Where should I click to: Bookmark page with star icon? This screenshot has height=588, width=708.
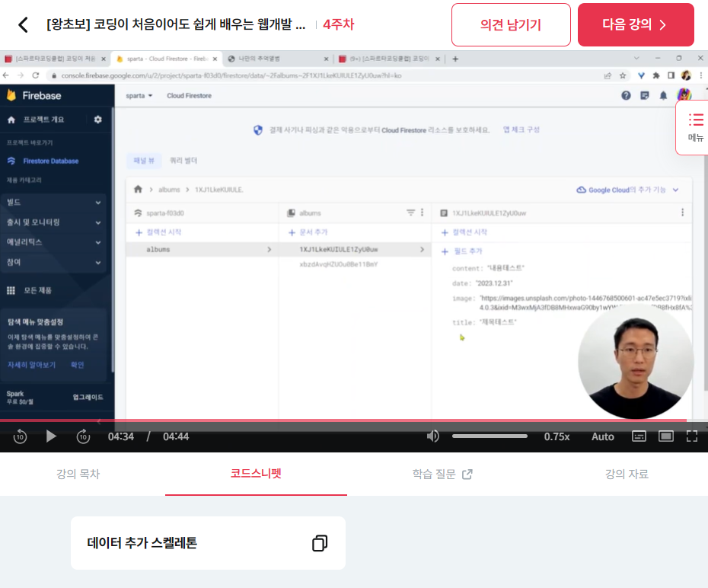[623, 75]
